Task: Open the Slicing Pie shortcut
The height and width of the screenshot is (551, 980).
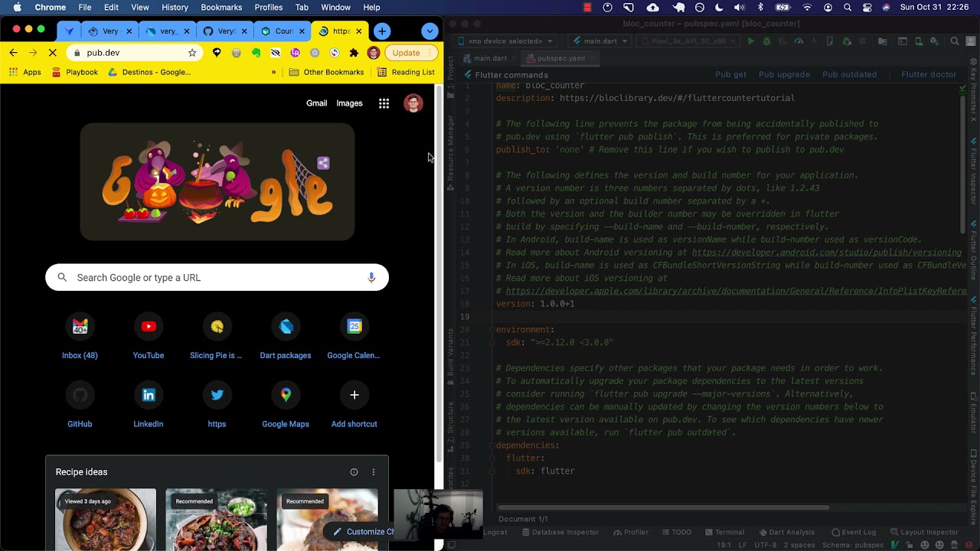Action: 217,337
